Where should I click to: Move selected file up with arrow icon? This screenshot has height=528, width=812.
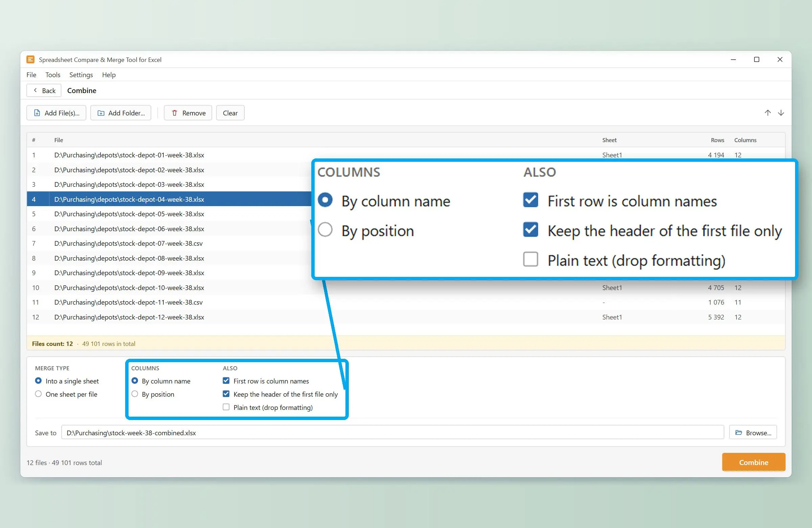tap(767, 113)
